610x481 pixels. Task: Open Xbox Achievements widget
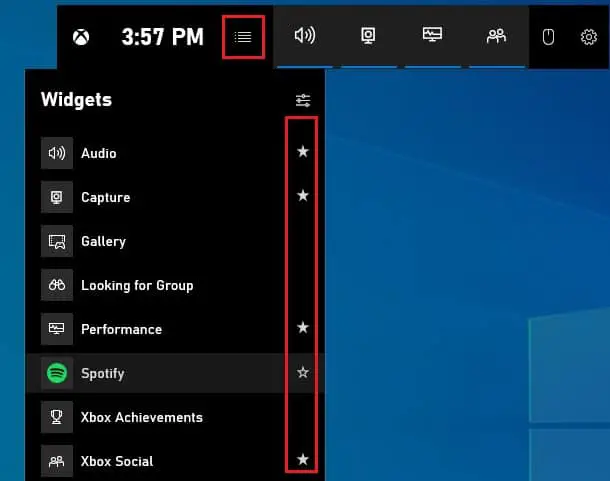click(x=175, y=417)
